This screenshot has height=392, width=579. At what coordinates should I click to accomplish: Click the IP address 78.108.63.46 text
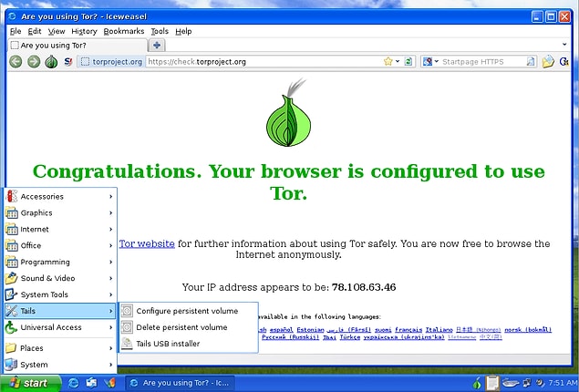364,287
